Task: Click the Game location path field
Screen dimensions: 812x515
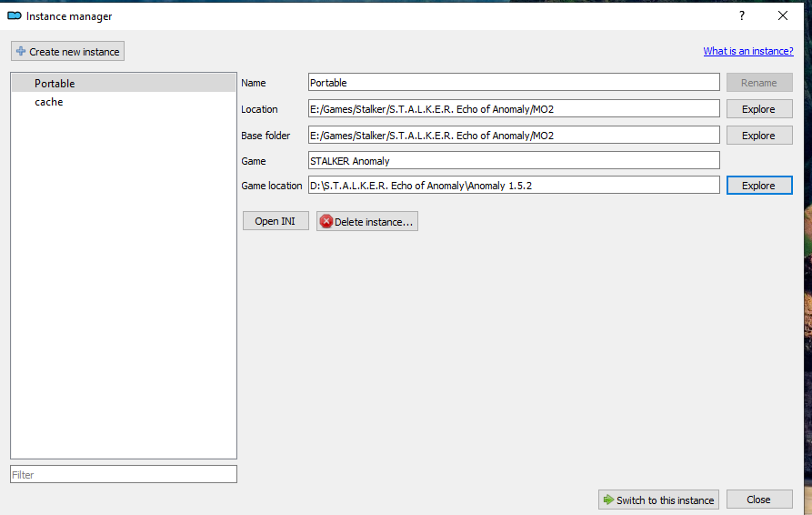Action: [514, 186]
